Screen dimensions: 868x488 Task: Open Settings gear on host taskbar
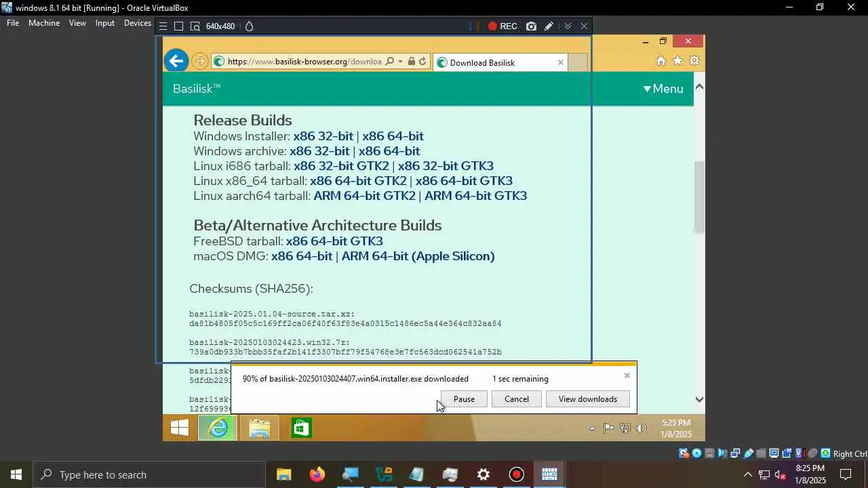click(x=484, y=474)
